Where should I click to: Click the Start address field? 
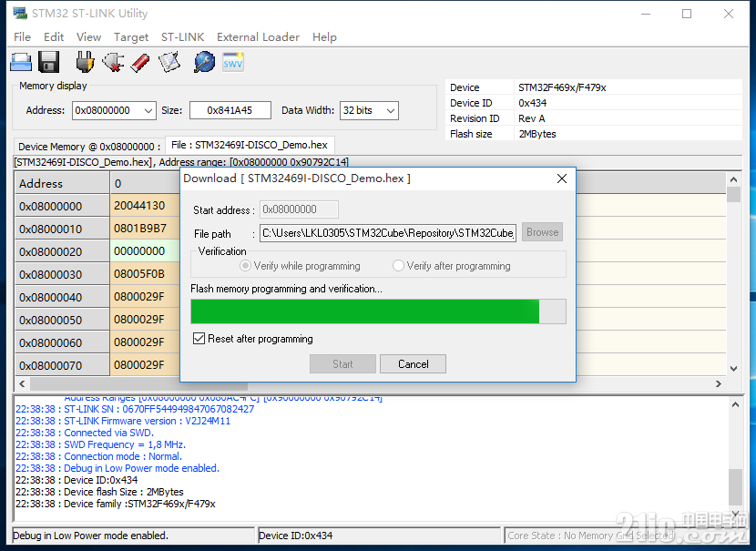[299, 209]
